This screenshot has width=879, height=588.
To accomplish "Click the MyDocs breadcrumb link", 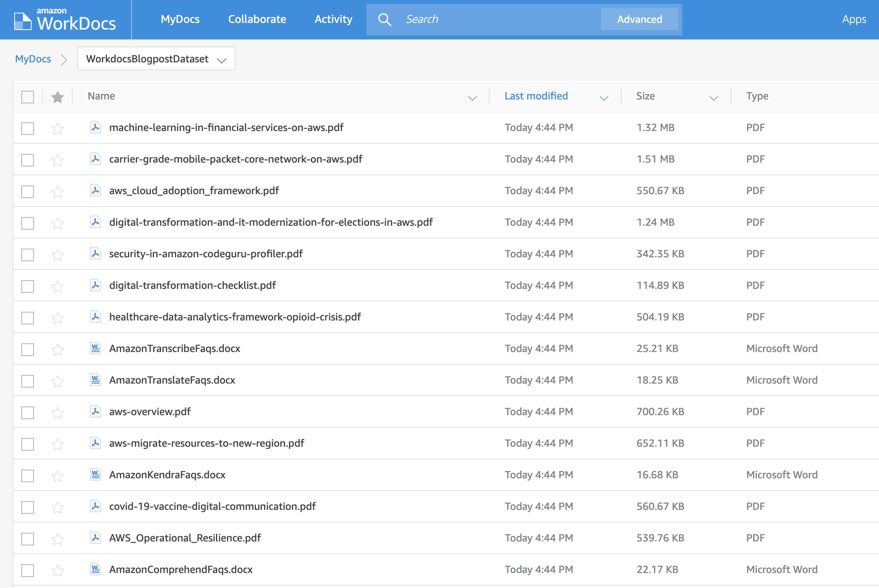I will coord(33,58).
